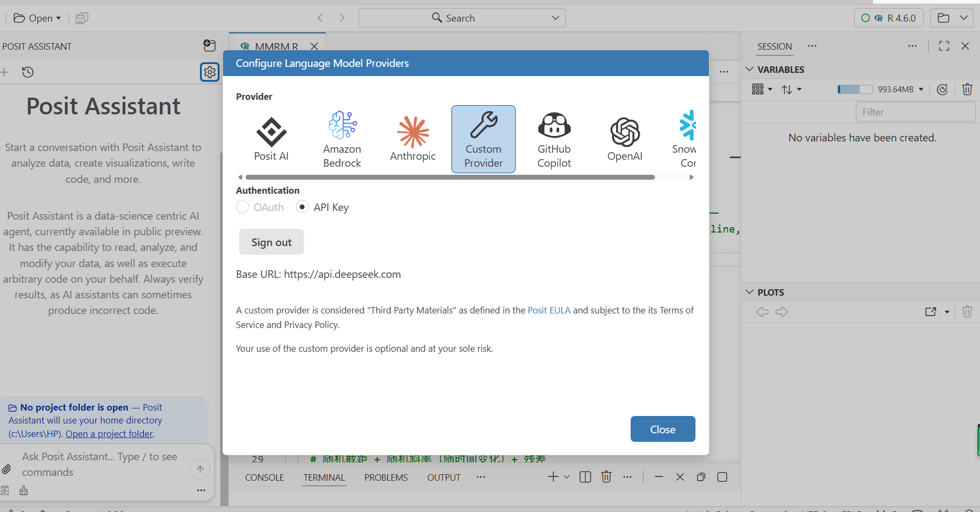Image resolution: width=980 pixels, height=512 pixels.
Task: Show next plot in Plots pane
Action: [782, 312]
